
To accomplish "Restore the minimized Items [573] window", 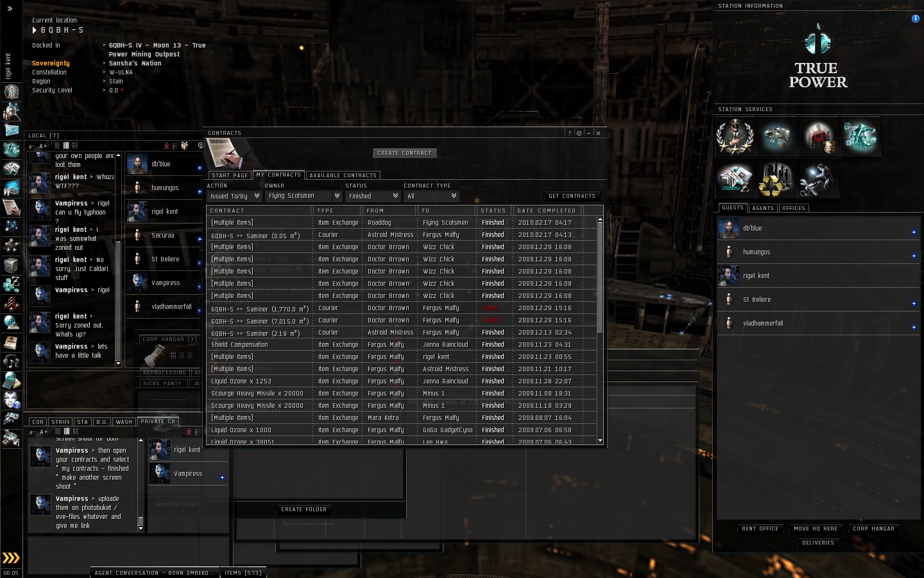I will 243,573.
